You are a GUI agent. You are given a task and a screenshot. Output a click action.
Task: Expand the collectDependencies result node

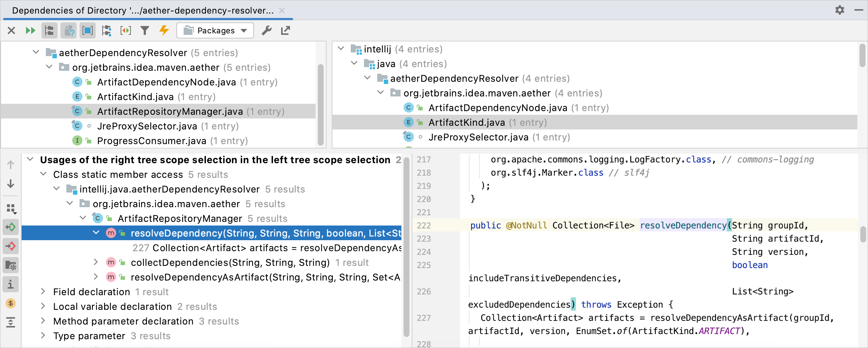(x=96, y=262)
